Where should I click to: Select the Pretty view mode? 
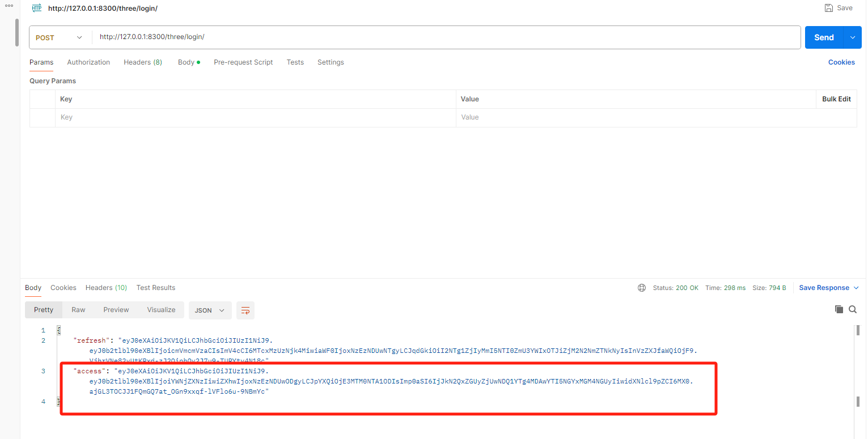[44, 310]
